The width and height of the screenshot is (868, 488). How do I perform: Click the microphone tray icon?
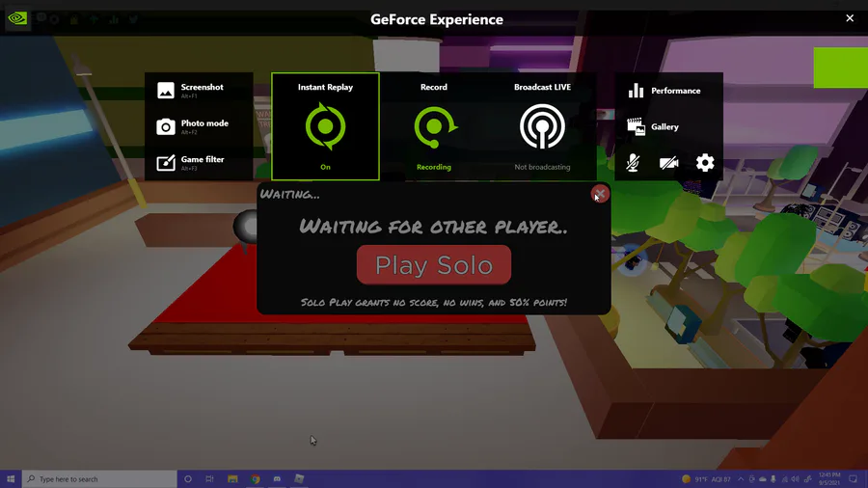pyautogui.click(x=773, y=479)
